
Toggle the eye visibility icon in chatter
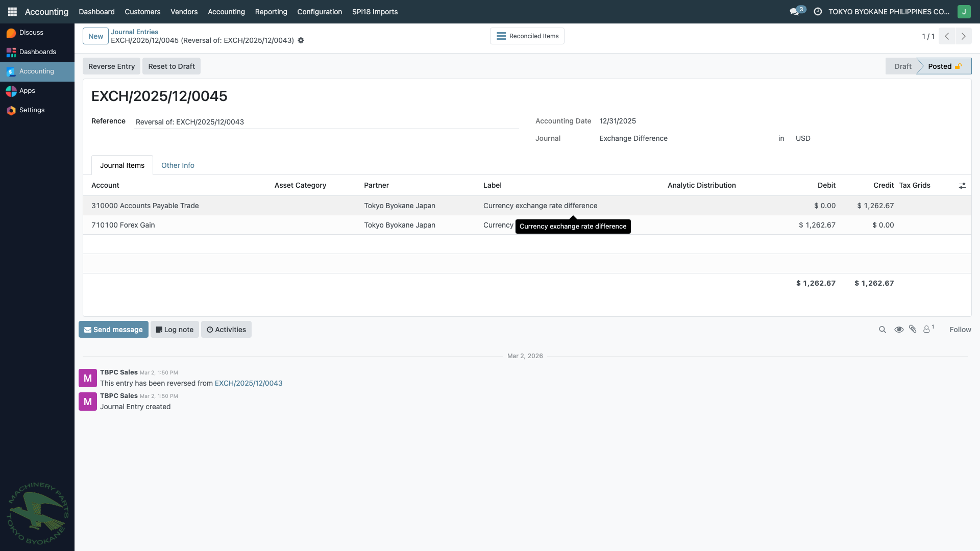click(x=899, y=330)
